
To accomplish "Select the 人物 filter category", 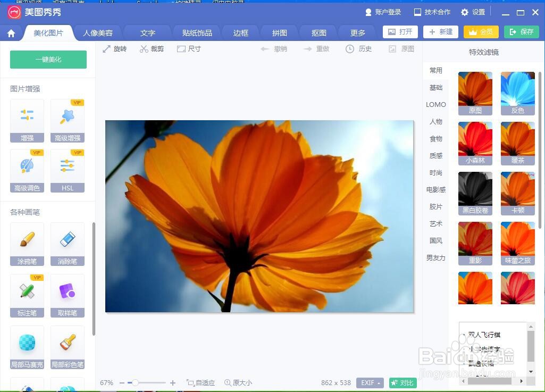I will point(436,122).
